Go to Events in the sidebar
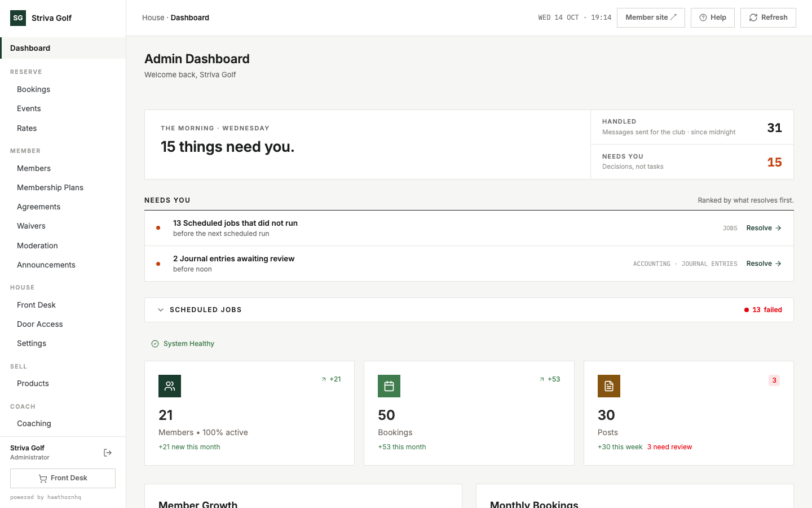The image size is (812, 508). [x=63, y=108]
